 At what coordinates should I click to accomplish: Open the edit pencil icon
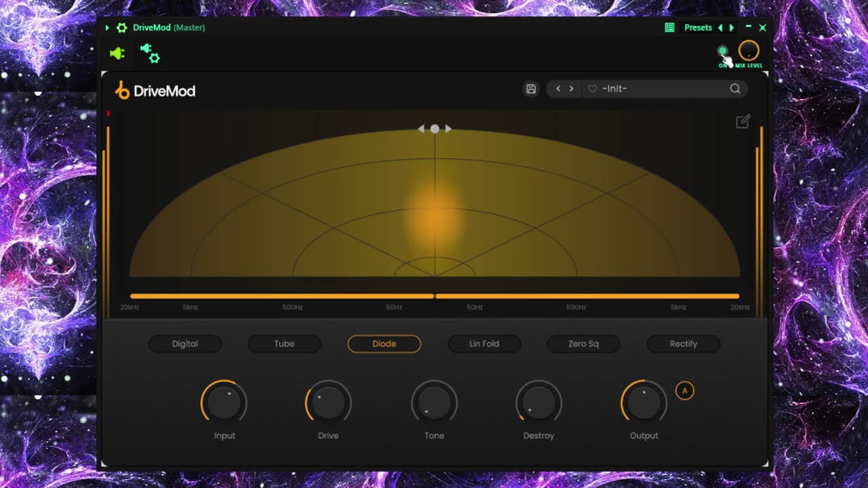[x=743, y=121]
